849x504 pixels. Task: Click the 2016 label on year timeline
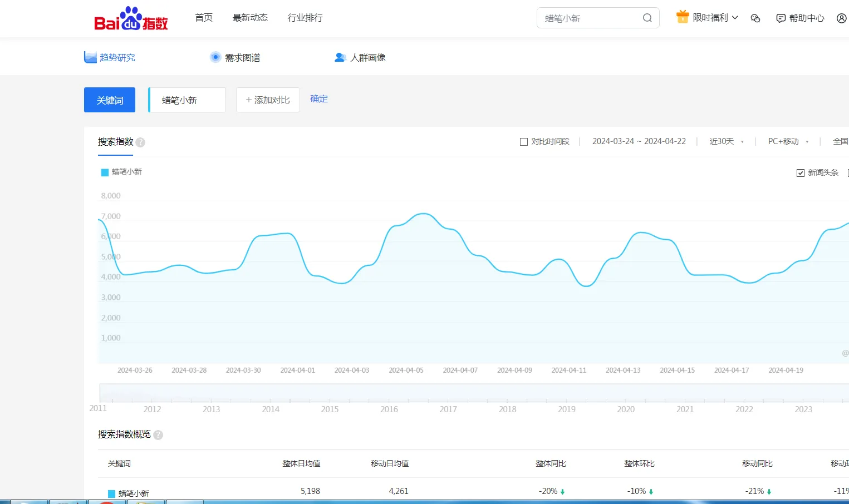pyautogui.click(x=389, y=409)
